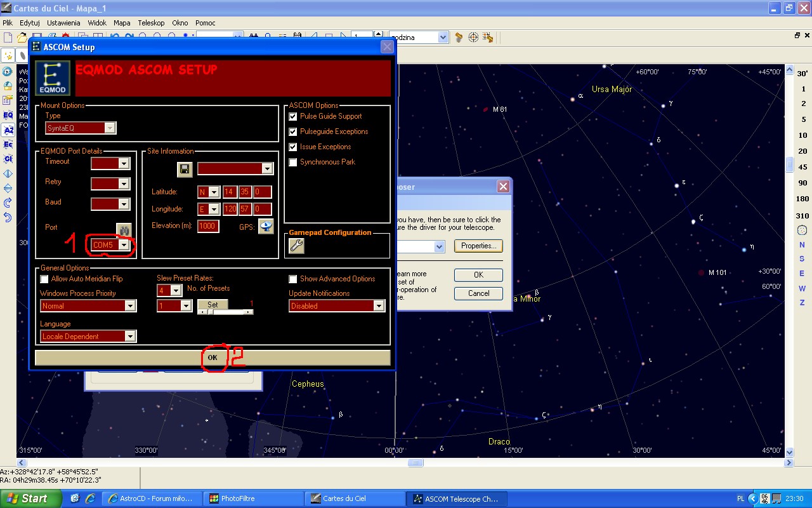812x508 pixels.
Task: Toggle Pulse Guide Support checkbox
Action: click(292, 116)
